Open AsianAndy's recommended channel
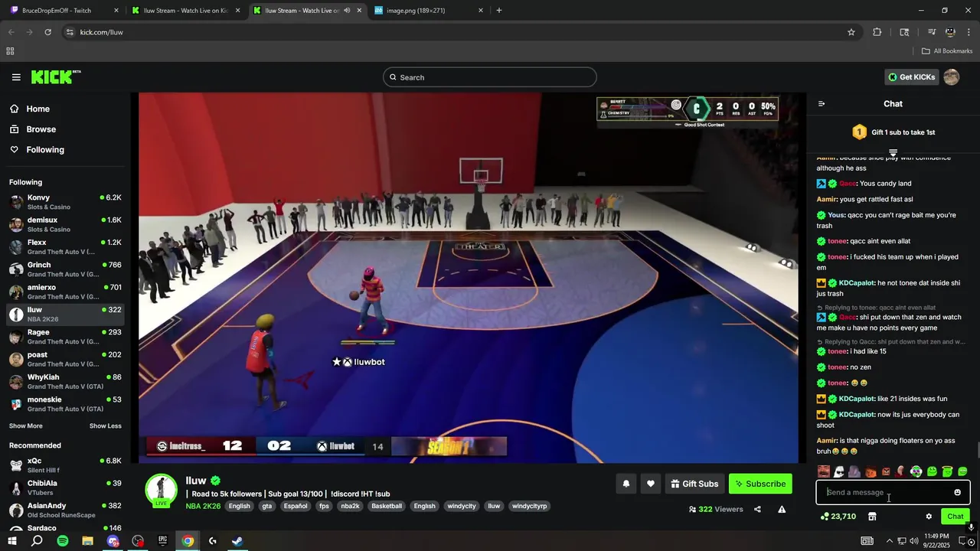 [64, 510]
